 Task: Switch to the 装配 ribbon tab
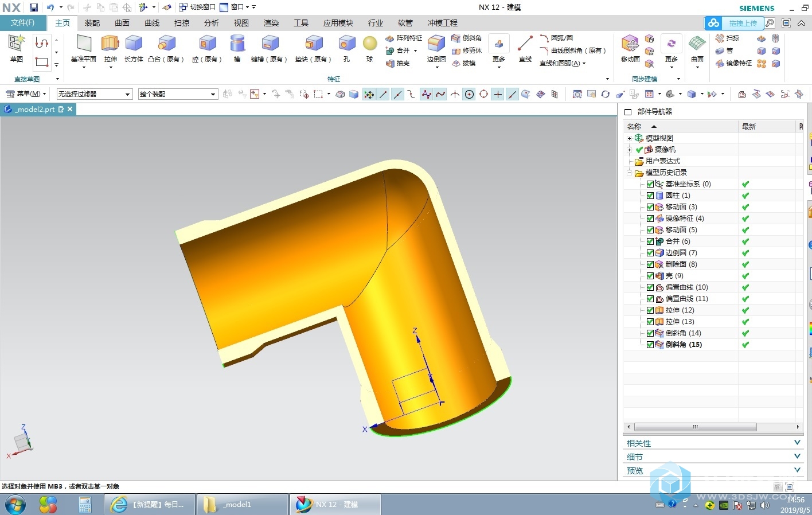point(92,23)
